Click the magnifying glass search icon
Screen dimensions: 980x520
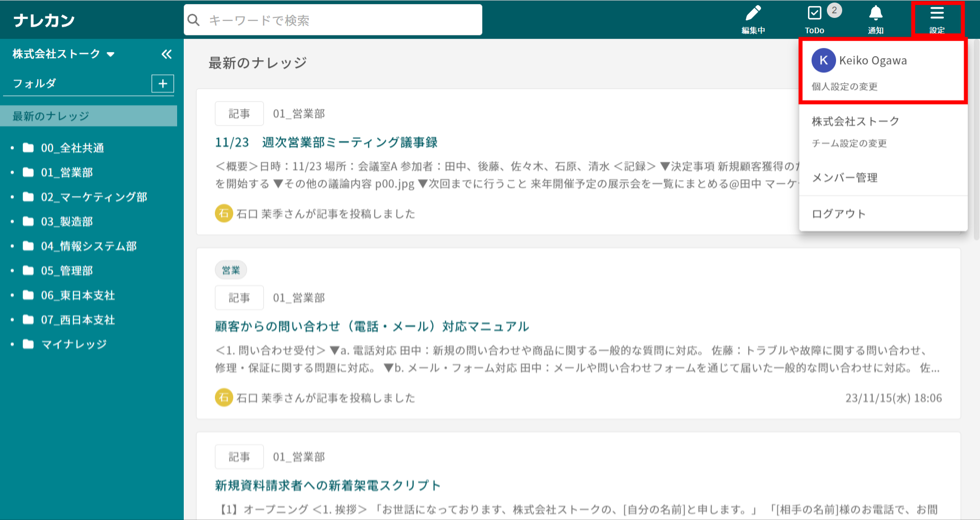194,20
